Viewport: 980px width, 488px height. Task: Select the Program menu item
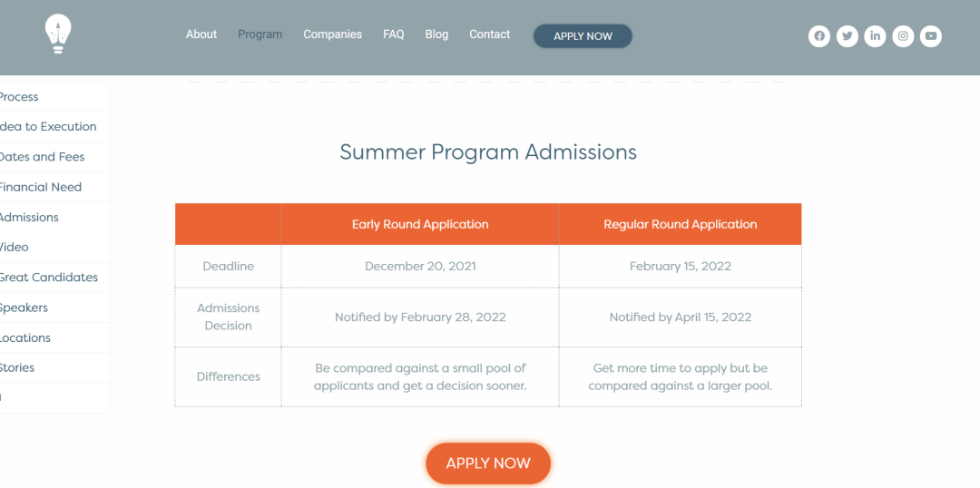click(x=260, y=34)
